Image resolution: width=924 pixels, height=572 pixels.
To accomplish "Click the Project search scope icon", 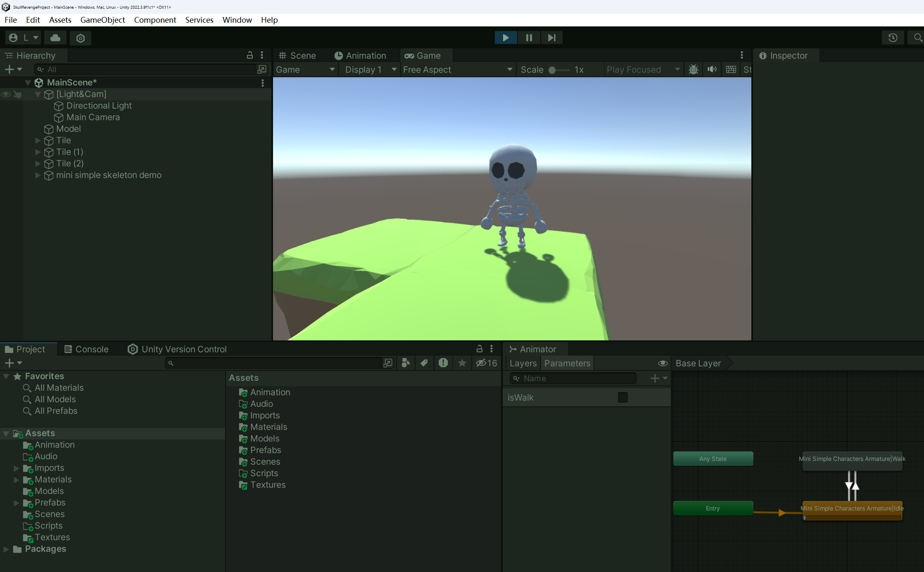I will click(388, 363).
